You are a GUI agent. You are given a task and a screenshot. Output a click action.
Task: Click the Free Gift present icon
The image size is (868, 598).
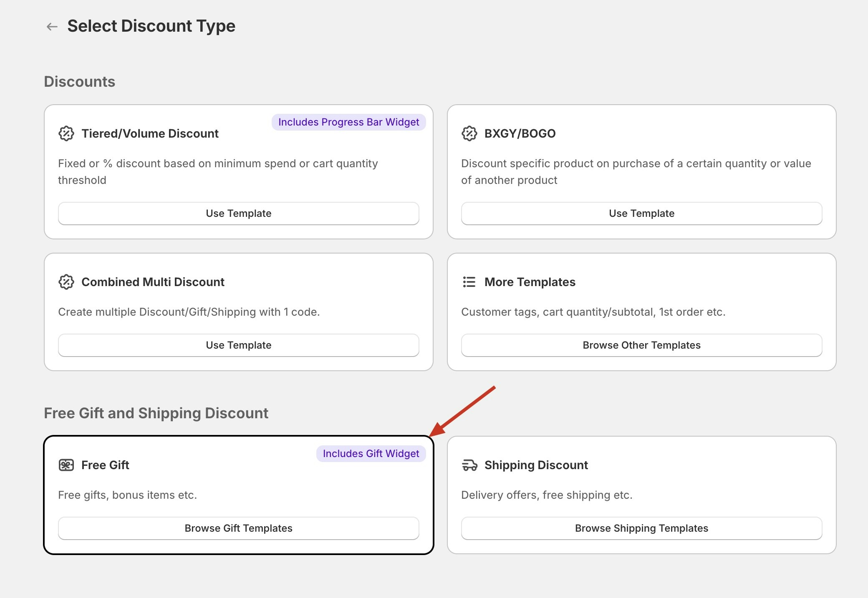click(x=67, y=465)
